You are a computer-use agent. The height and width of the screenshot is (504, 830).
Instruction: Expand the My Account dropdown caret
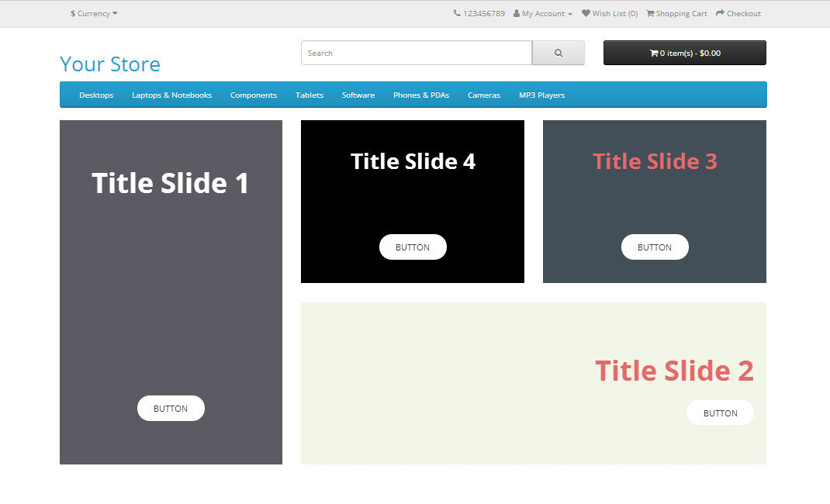coord(570,15)
